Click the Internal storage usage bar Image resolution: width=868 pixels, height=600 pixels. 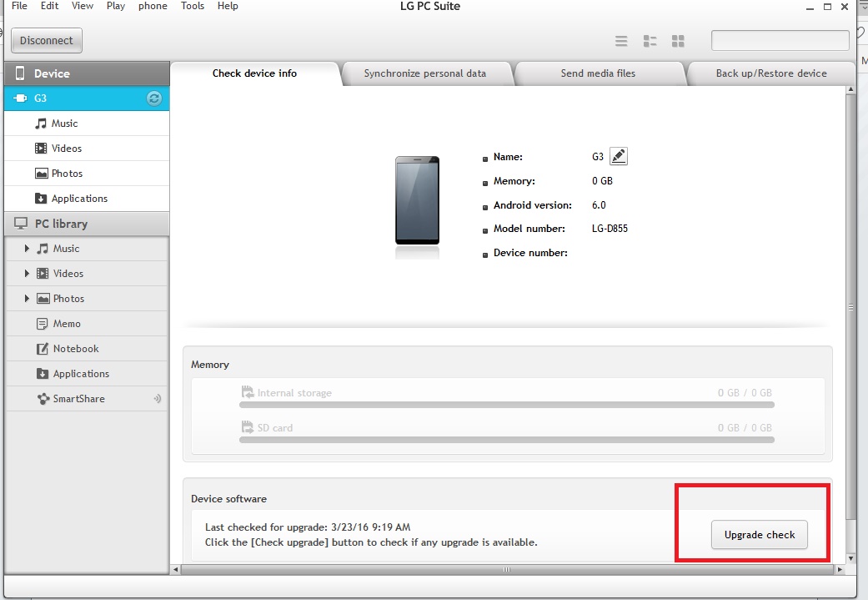tap(506, 405)
